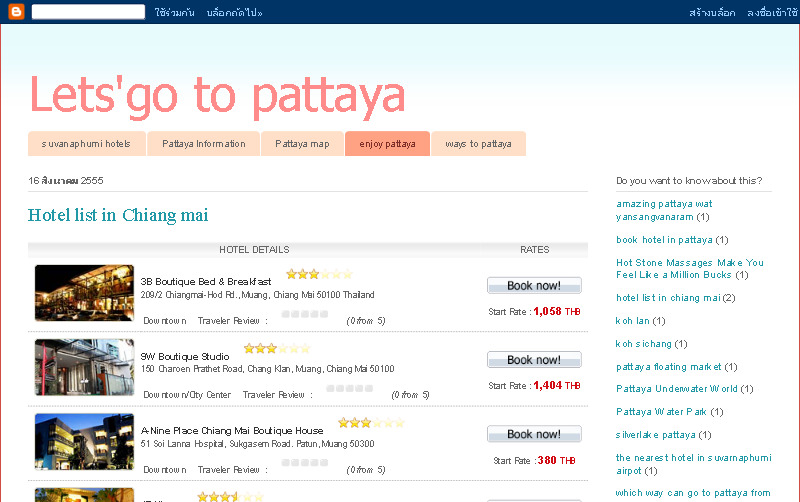
Task: Book now for SW Boutique Studio
Action: coord(534,360)
